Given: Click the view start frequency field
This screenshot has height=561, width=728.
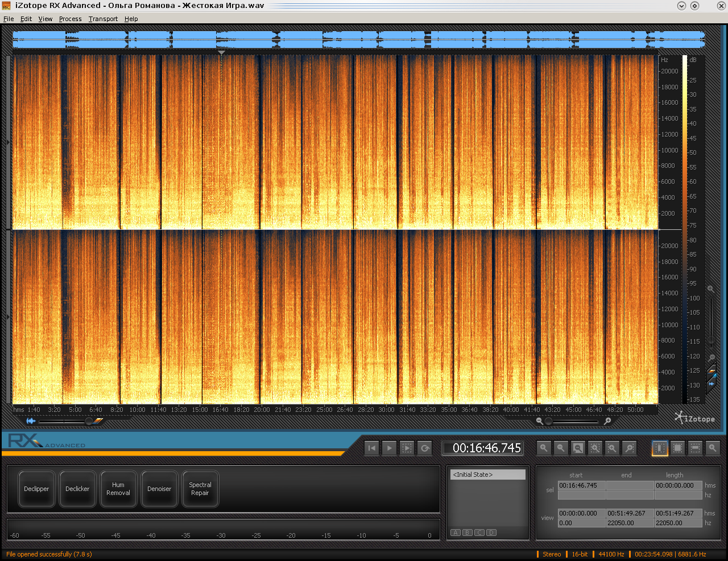Looking at the screenshot, I should pos(581,523).
